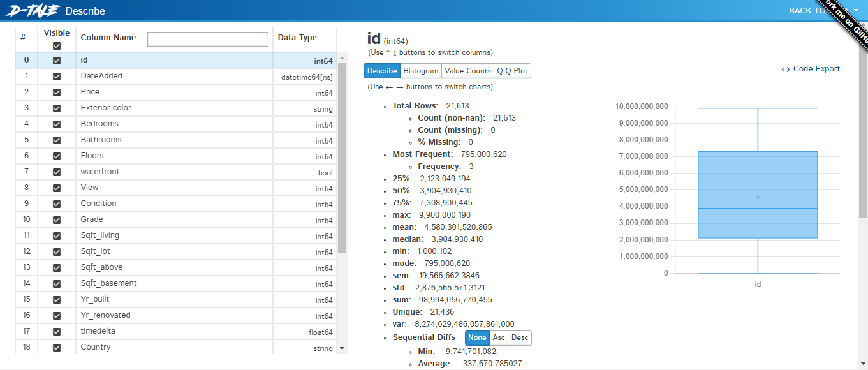Select the Sqft_lot row name

96,251
